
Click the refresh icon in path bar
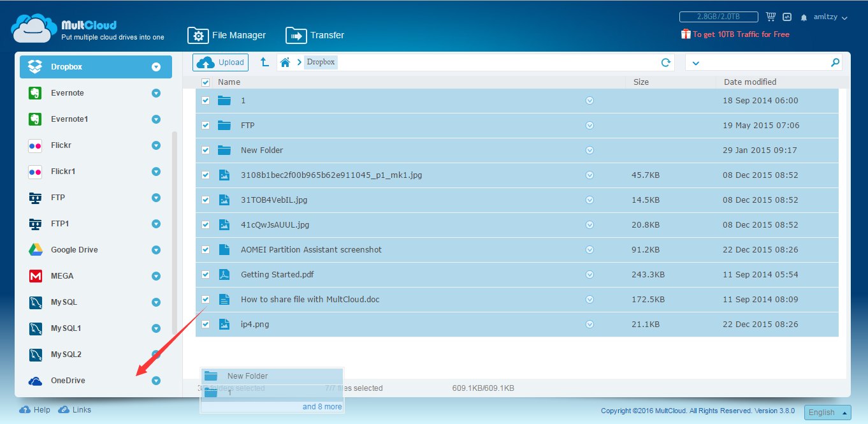(x=665, y=62)
